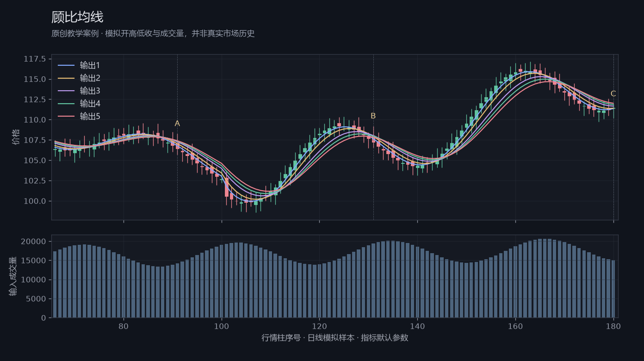644x361 pixels.
Task: Select legend label 输出4
Action: pyautogui.click(x=90, y=103)
